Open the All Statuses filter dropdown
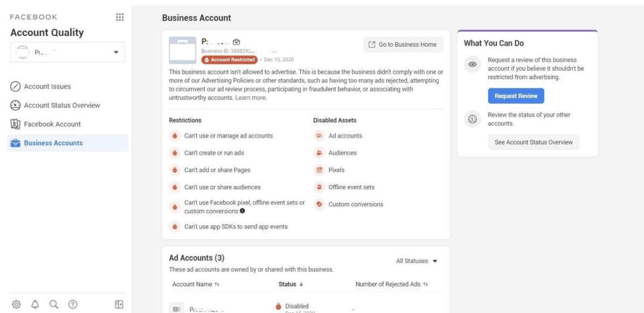This screenshot has width=644, height=313. tap(417, 261)
